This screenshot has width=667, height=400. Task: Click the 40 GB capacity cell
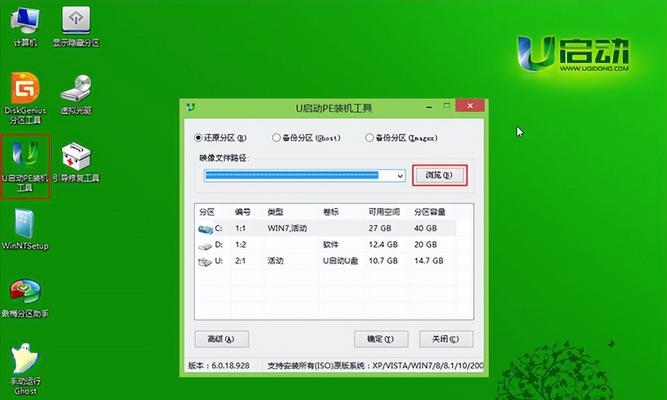point(425,229)
